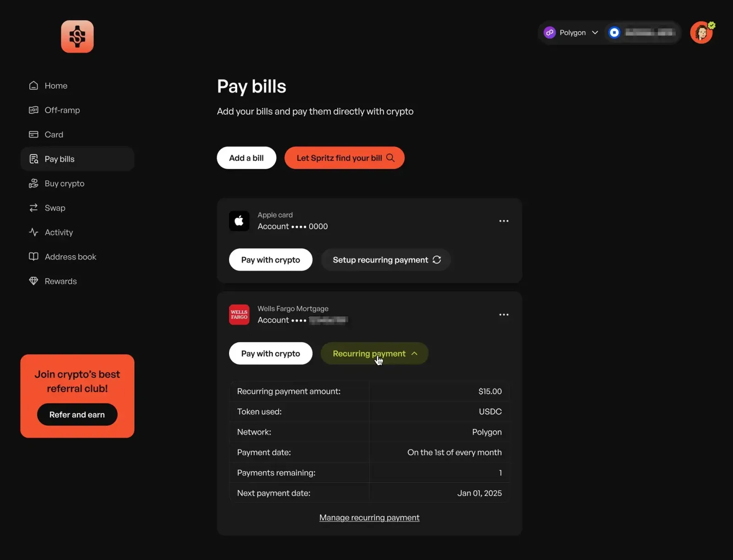
Task: Click the Apple card account 0000 text
Action: (x=293, y=226)
